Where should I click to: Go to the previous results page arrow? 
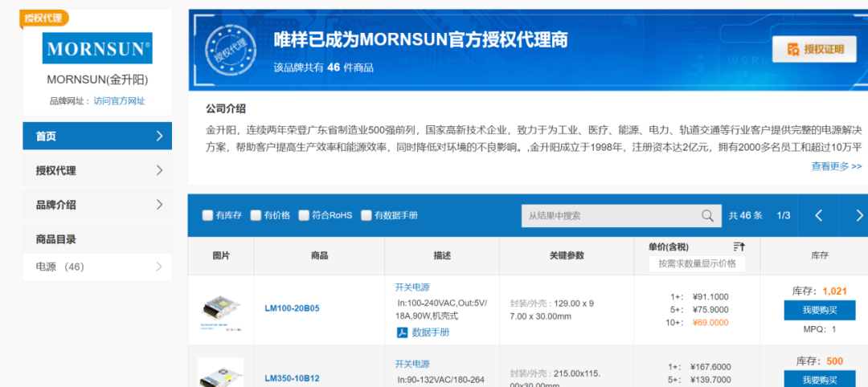click(x=819, y=216)
